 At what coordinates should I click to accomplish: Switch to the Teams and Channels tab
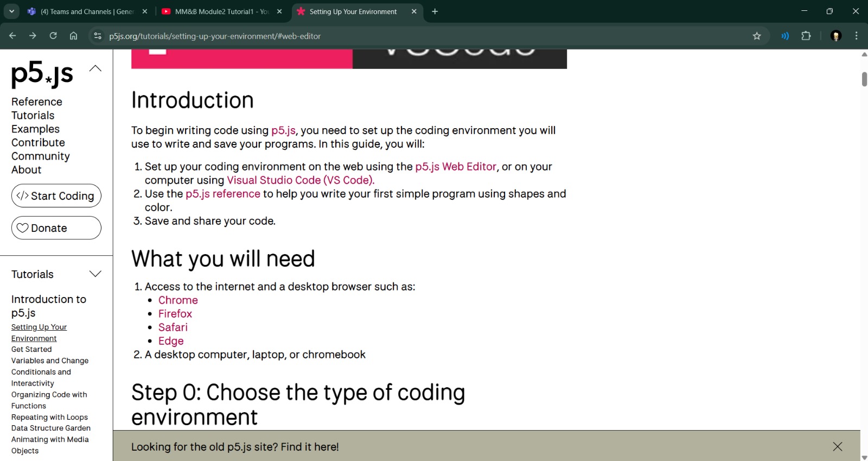click(87, 11)
